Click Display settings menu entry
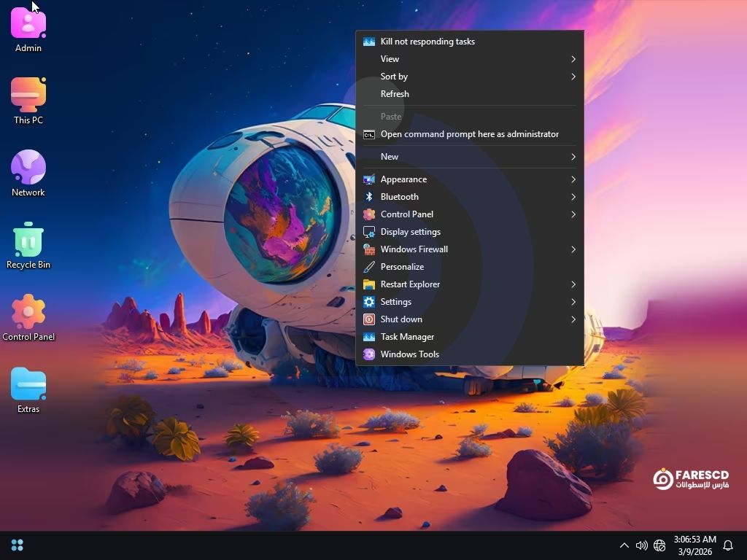Screen dimensions: 747x560 [x=410, y=232]
